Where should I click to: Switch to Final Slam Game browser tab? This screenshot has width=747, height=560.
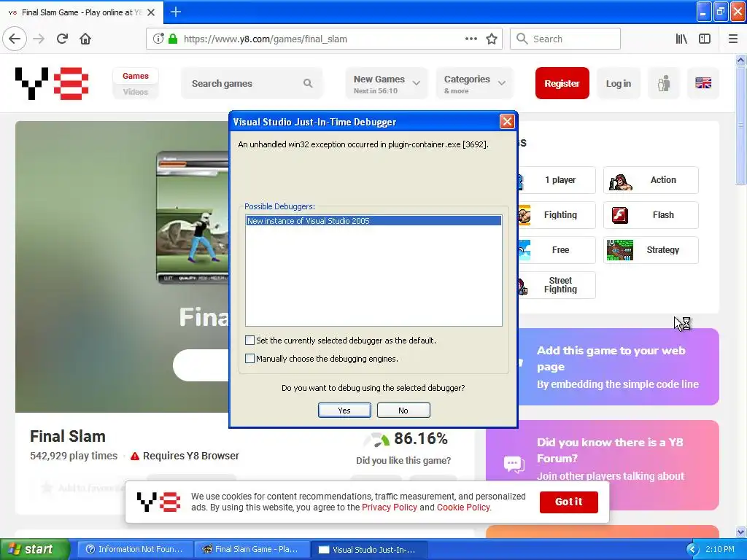[x=81, y=12]
